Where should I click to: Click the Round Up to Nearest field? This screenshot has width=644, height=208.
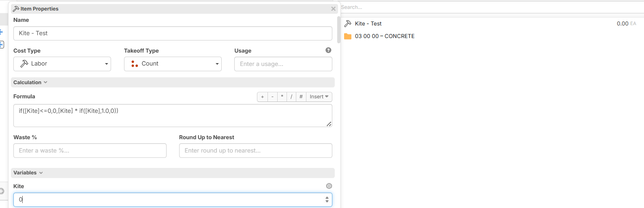[x=255, y=151]
